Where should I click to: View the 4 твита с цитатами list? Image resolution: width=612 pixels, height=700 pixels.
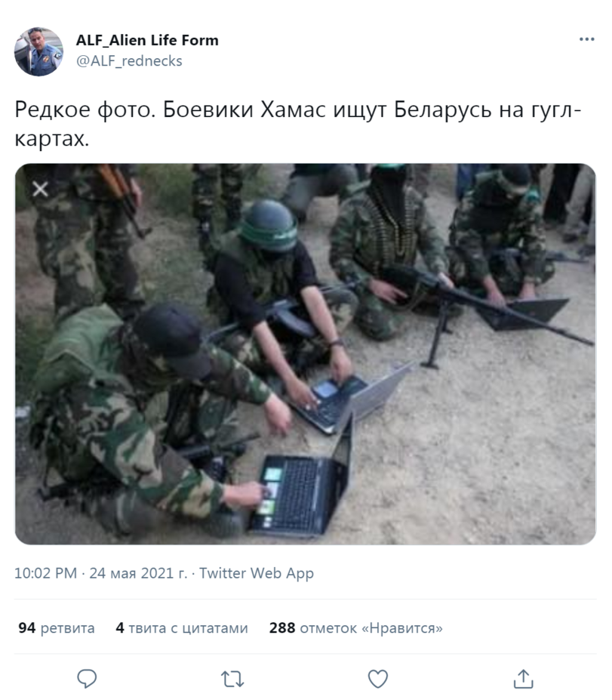tap(182, 628)
